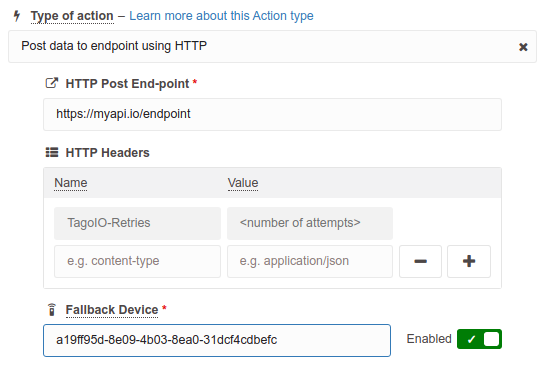Add a header row with the plus button
This screenshot has width=545, height=368.
pos(469,261)
